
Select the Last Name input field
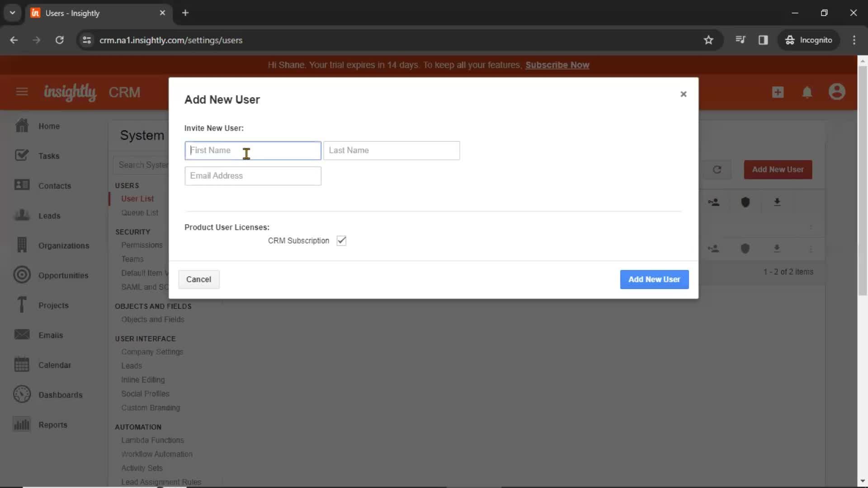[x=392, y=150]
